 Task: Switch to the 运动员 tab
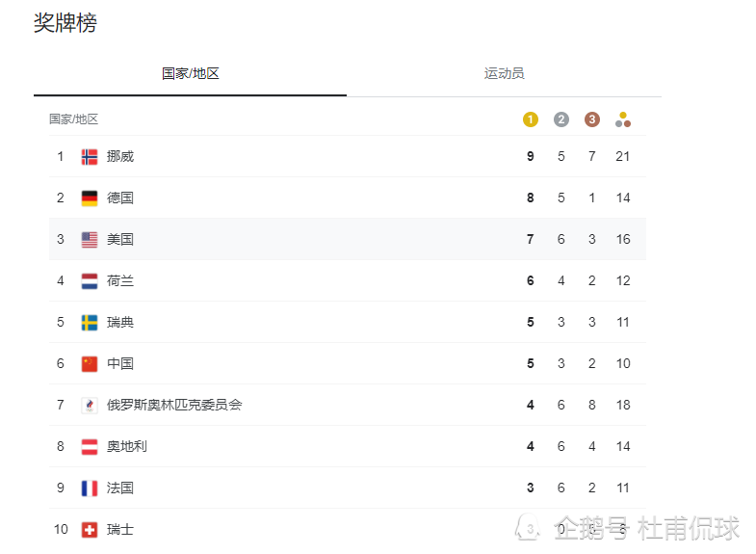tap(504, 73)
